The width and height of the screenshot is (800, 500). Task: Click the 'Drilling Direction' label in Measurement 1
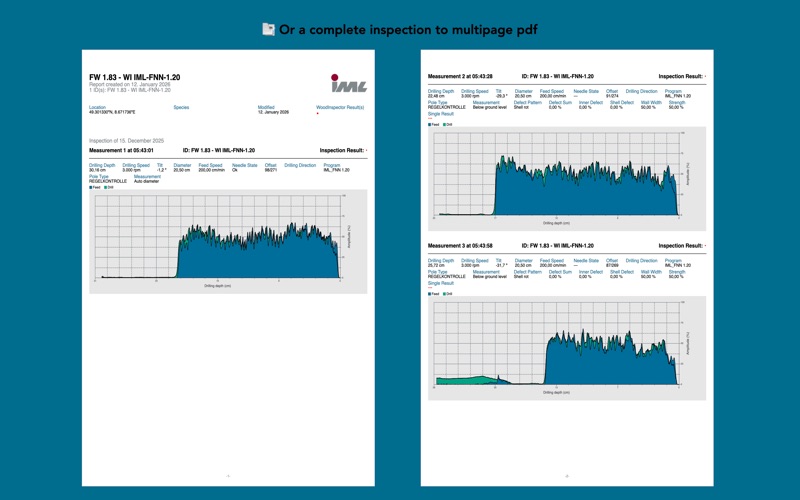point(300,165)
